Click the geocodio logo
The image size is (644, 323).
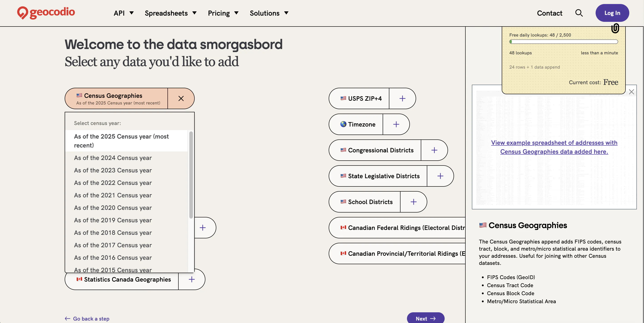(46, 12)
